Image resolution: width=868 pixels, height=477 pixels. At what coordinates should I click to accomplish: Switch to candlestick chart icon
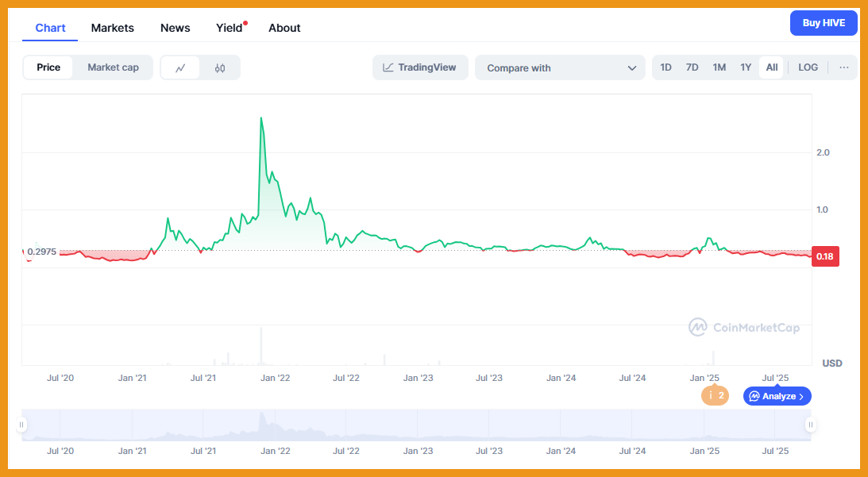220,68
